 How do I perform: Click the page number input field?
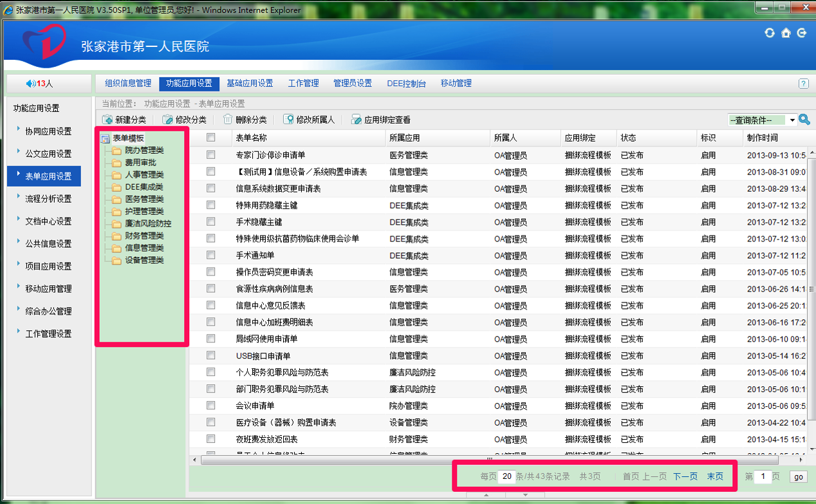(763, 476)
